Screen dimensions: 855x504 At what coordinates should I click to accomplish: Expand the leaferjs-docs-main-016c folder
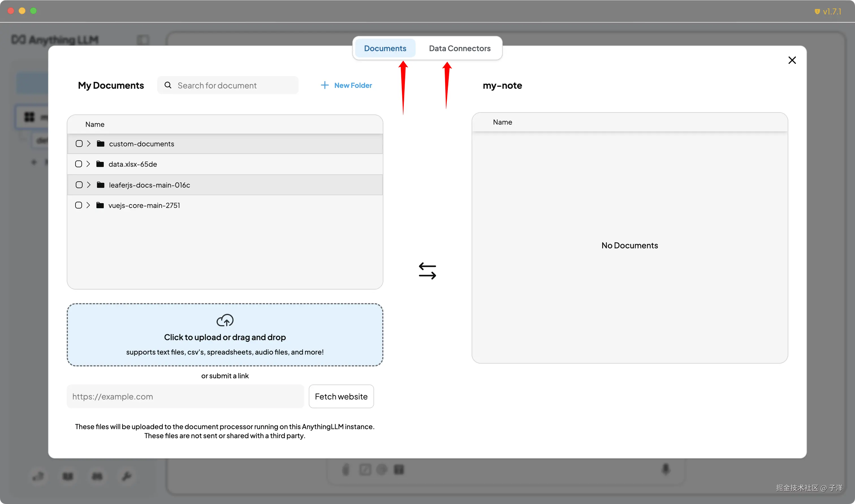click(x=89, y=185)
